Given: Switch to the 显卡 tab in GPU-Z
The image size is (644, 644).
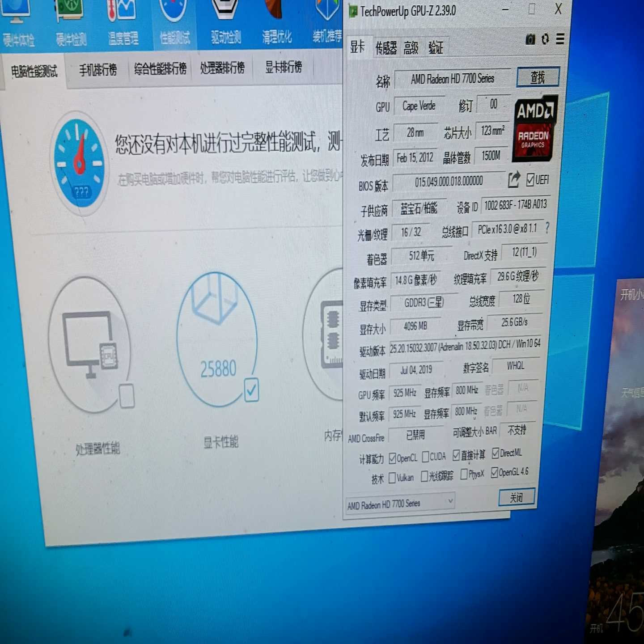Looking at the screenshot, I should 357,47.
